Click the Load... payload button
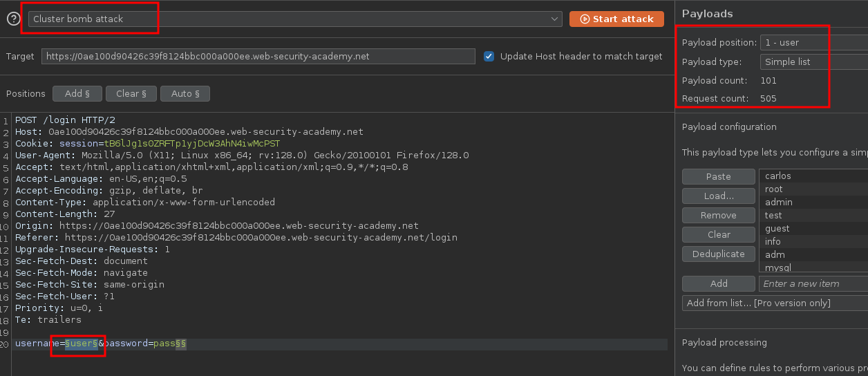The height and width of the screenshot is (376, 868). 718,196
